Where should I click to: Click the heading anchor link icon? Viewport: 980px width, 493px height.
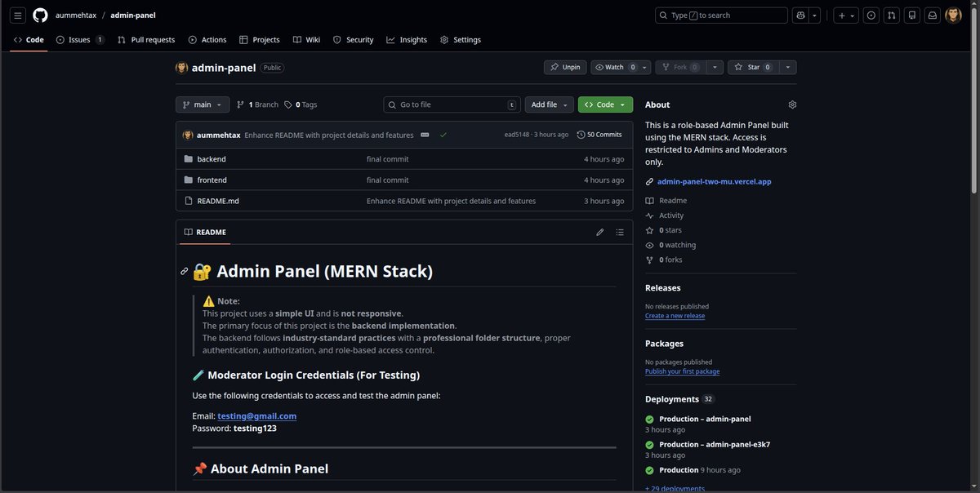pos(185,271)
